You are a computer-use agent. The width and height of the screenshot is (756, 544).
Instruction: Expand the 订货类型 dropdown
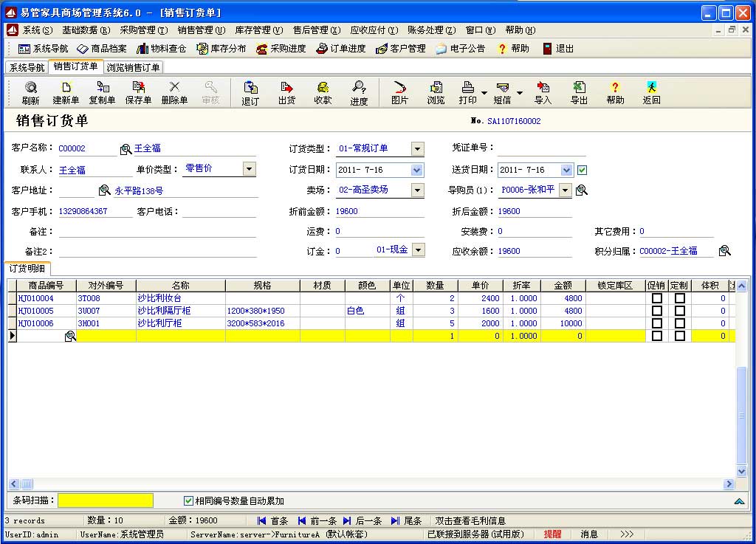417,149
